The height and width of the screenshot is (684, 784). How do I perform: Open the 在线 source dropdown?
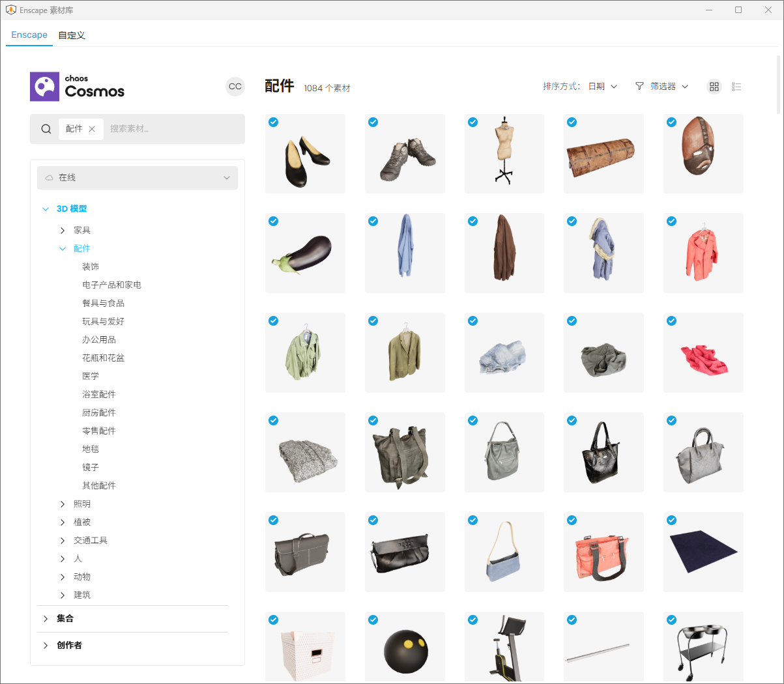coord(138,178)
